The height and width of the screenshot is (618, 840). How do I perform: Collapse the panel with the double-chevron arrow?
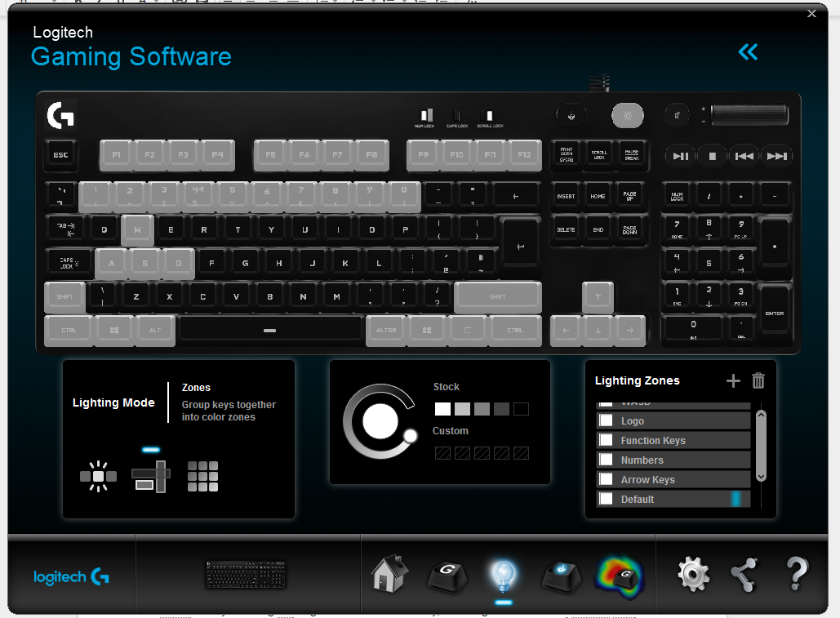tap(748, 52)
